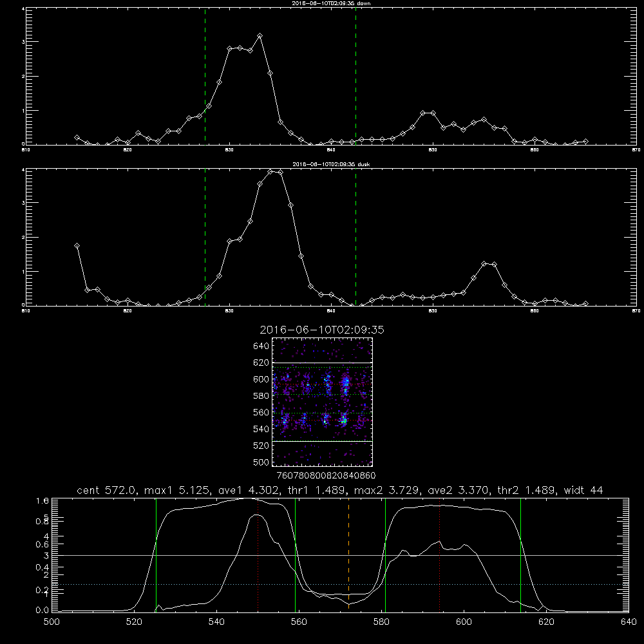
Task: Click the highest diamond marker in the dawn plot
Action: pos(260,36)
